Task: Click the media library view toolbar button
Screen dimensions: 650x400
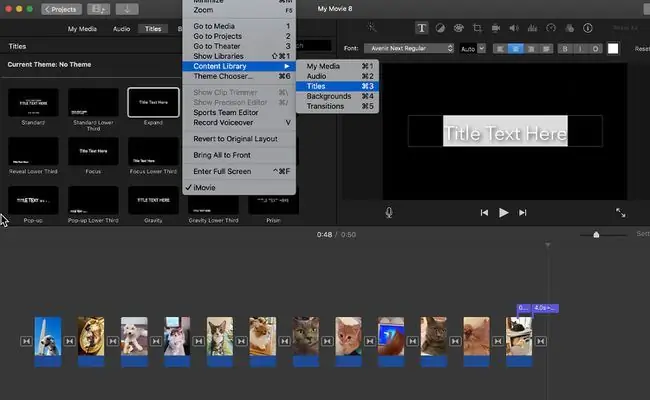Action: [x=98, y=9]
